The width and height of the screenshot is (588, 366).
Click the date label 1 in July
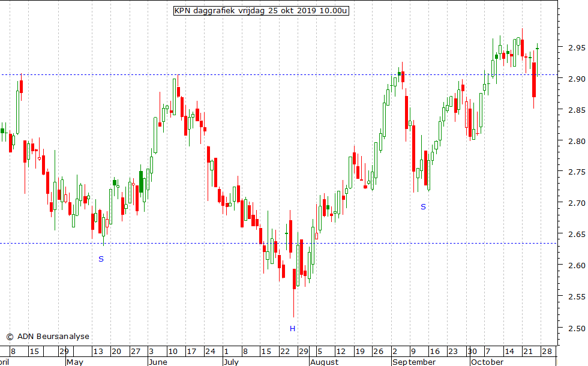tap(226, 352)
